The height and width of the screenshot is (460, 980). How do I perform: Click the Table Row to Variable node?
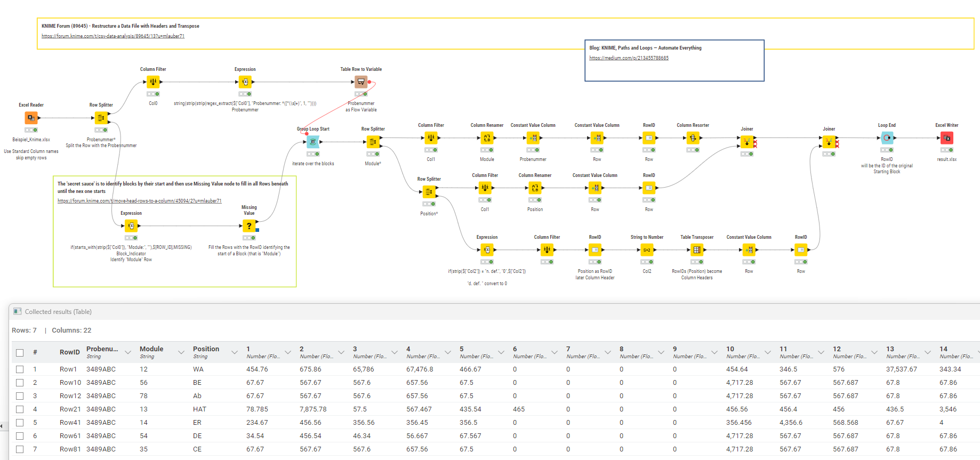361,82
